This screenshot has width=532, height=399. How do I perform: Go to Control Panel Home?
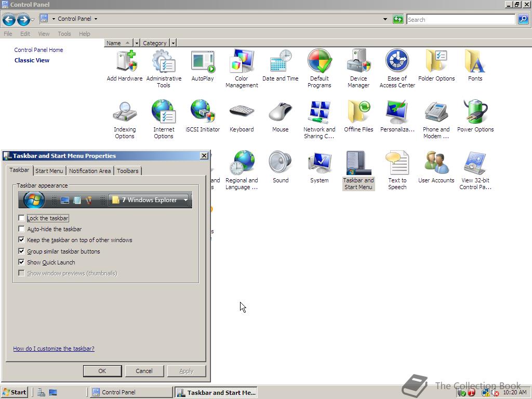point(38,50)
